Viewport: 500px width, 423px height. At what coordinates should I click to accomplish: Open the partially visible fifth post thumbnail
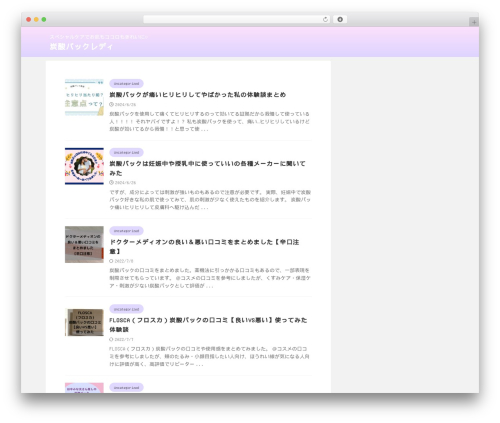pyautogui.click(x=84, y=388)
